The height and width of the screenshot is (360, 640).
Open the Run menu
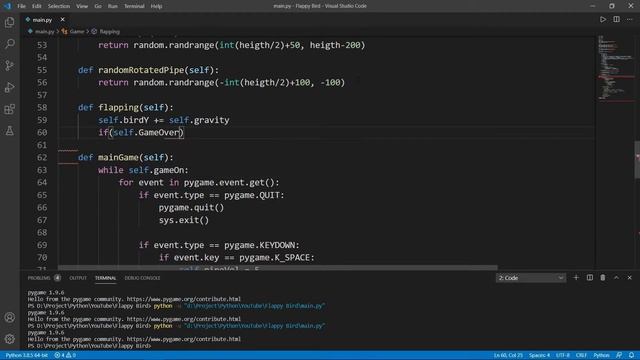(113, 6)
